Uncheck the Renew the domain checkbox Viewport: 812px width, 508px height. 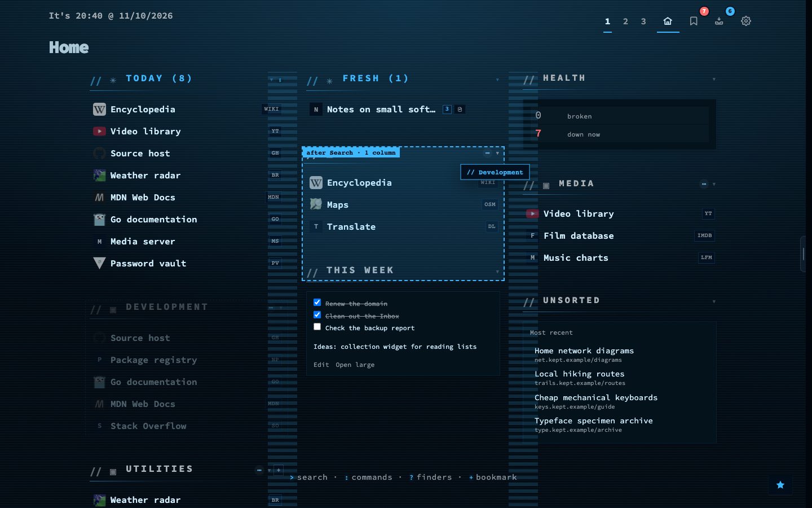point(317,303)
